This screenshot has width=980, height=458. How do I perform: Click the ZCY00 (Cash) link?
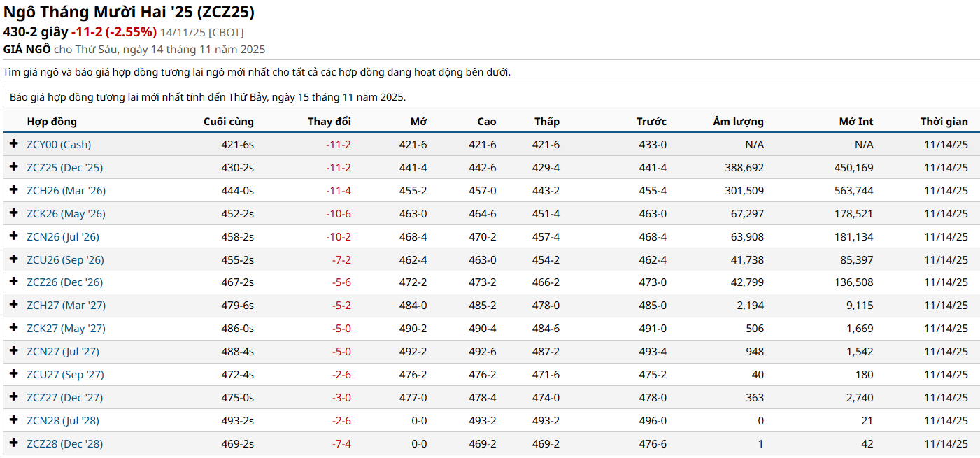point(59,145)
